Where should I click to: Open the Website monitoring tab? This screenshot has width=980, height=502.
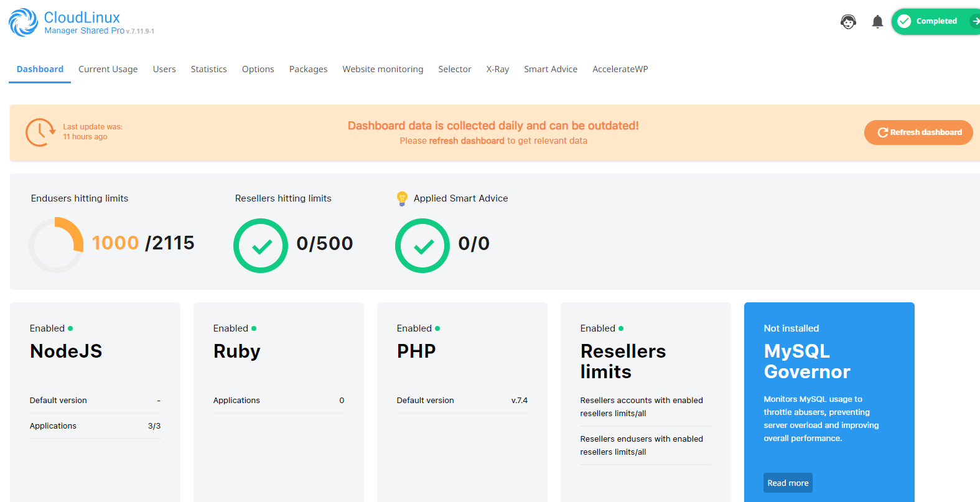[x=383, y=69]
